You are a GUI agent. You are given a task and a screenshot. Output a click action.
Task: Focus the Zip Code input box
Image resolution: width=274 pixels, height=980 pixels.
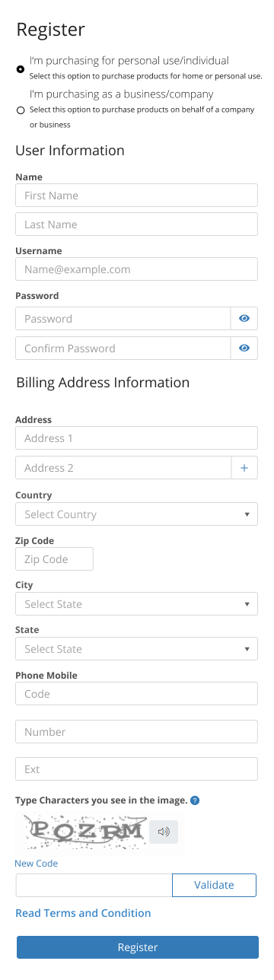tap(54, 559)
